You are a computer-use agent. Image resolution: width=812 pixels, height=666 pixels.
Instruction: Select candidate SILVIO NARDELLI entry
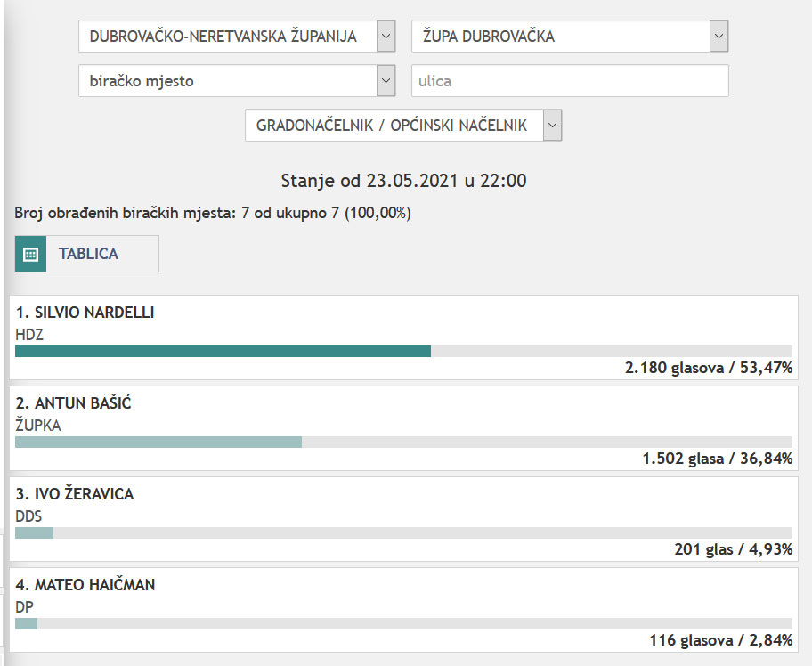click(x=86, y=313)
